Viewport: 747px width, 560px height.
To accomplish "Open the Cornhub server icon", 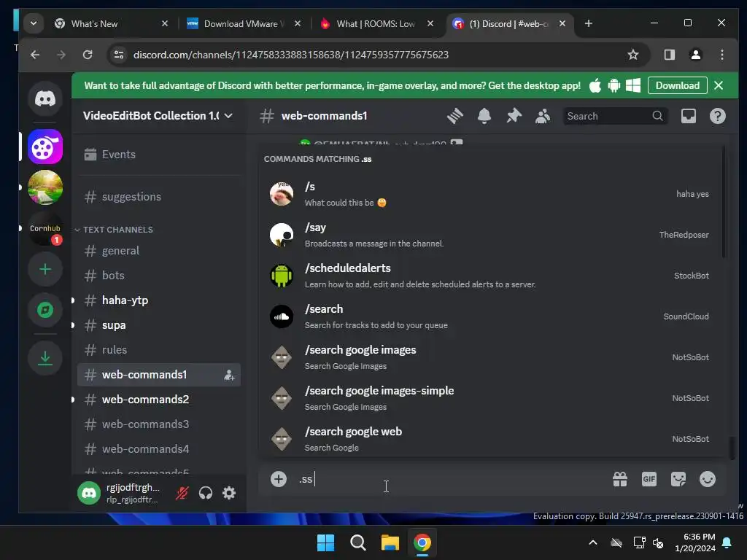I will click(x=45, y=228).
